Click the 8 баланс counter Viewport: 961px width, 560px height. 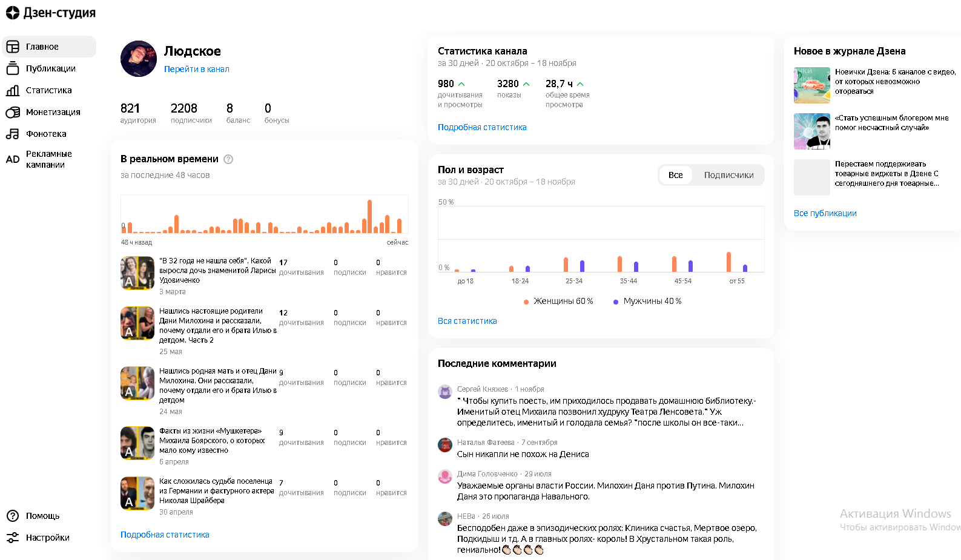238,113
